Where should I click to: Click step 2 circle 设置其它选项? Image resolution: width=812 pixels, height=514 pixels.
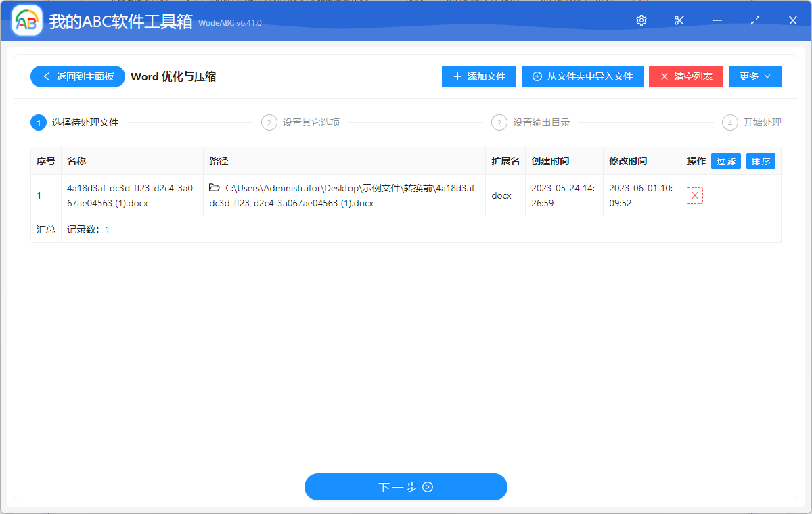(269, 122)
